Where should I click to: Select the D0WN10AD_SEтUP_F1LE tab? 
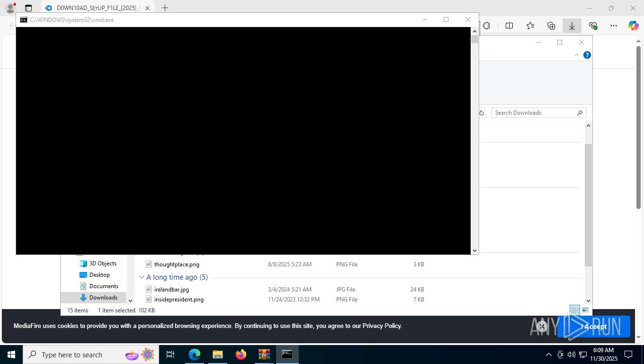pyautogui.click(x=98, y=8)
